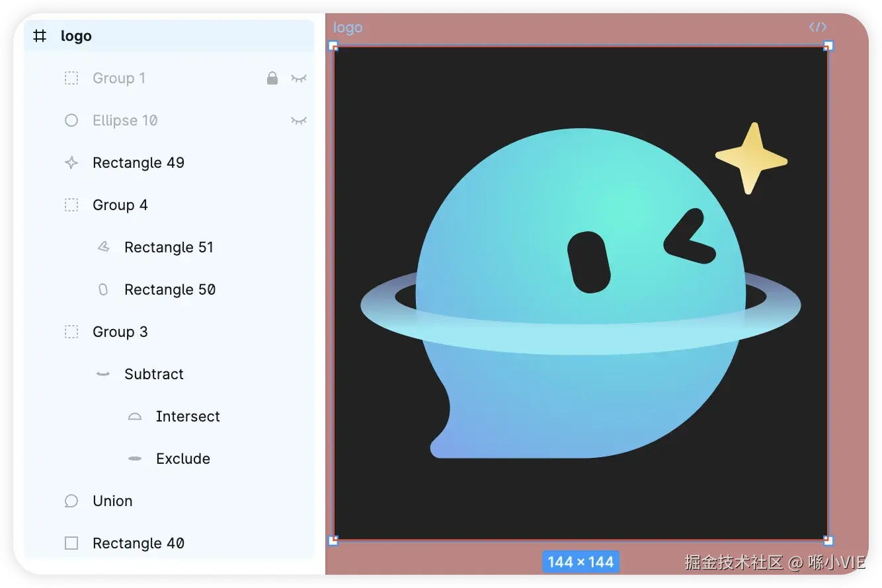Select the Rectangle 50 layer

(169, 289)
